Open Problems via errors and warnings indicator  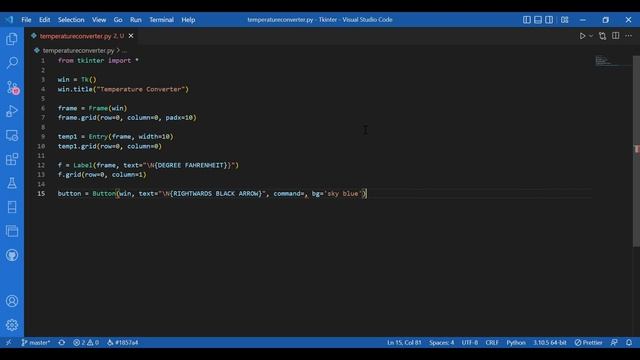point(86,342)
